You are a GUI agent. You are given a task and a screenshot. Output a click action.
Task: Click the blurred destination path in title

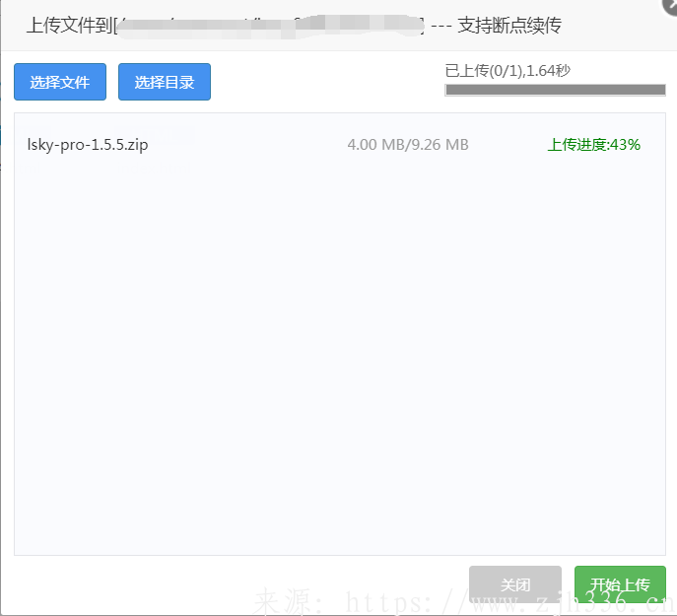click(x=268, y=26)
